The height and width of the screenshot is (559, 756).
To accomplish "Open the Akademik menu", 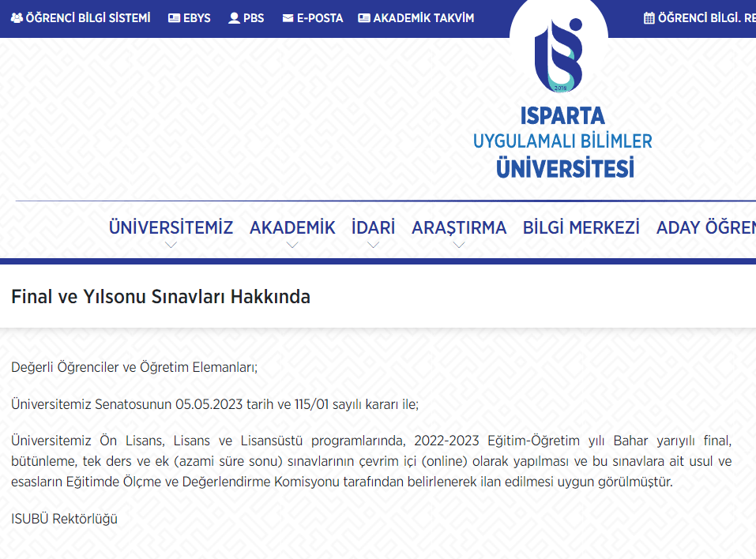I will coord(292,227).
